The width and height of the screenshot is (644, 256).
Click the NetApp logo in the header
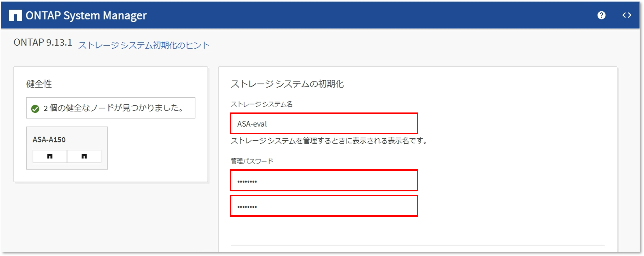coord(15,15)
